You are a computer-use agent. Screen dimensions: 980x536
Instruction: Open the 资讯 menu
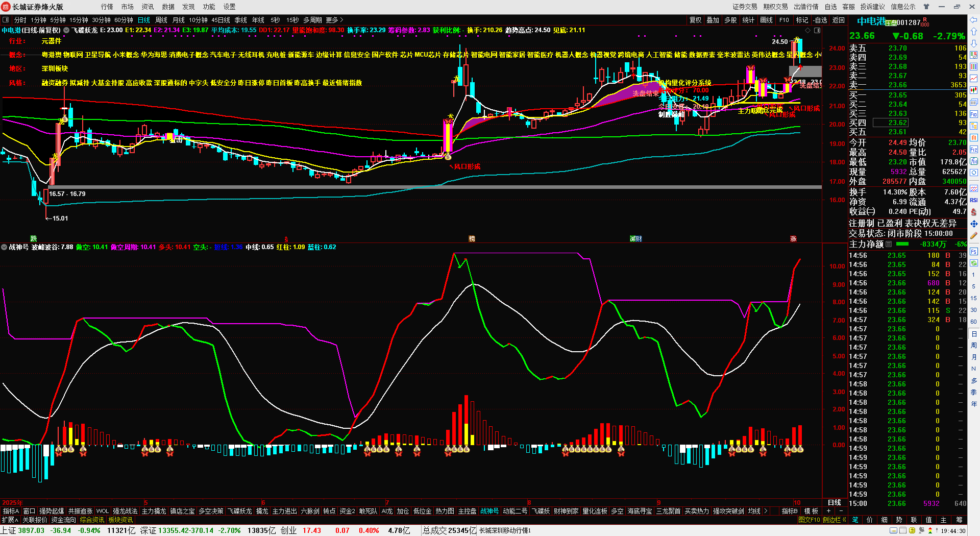(148, 7)
